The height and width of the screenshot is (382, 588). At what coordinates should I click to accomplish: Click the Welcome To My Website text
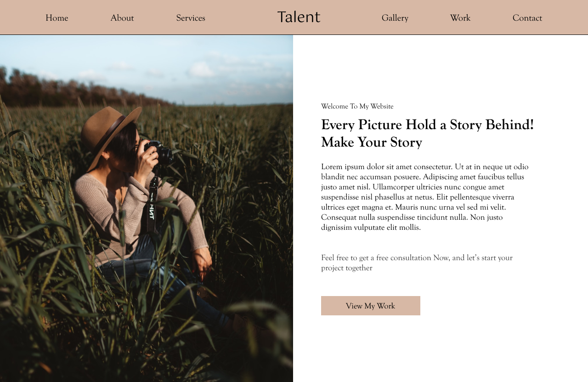357,106
